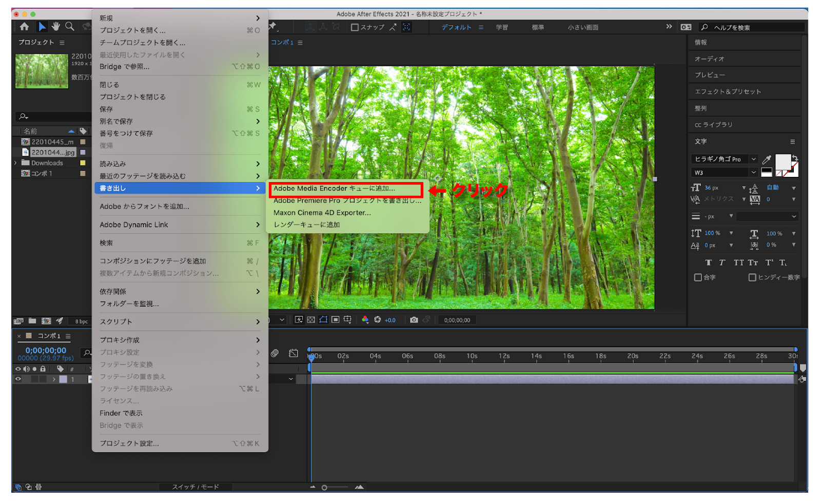Hide layer 1 with the eye toggle
This screenshot has width=821, height=504.
[18, 379]
